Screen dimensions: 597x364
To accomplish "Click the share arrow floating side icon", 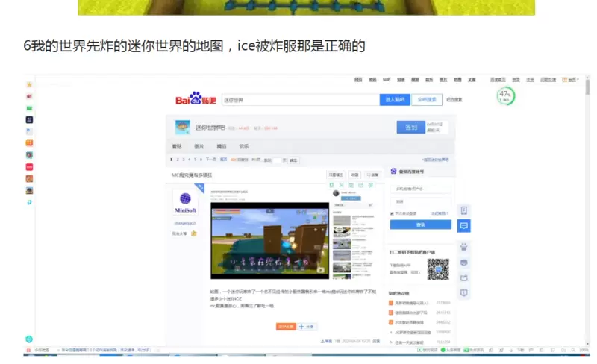I will click(x=463, y=278).
